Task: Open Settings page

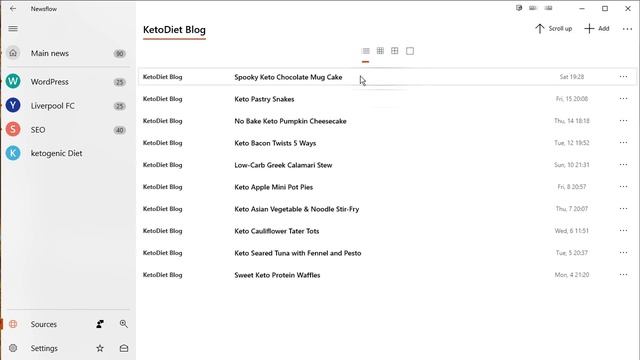Action: (x=44, y=348)
